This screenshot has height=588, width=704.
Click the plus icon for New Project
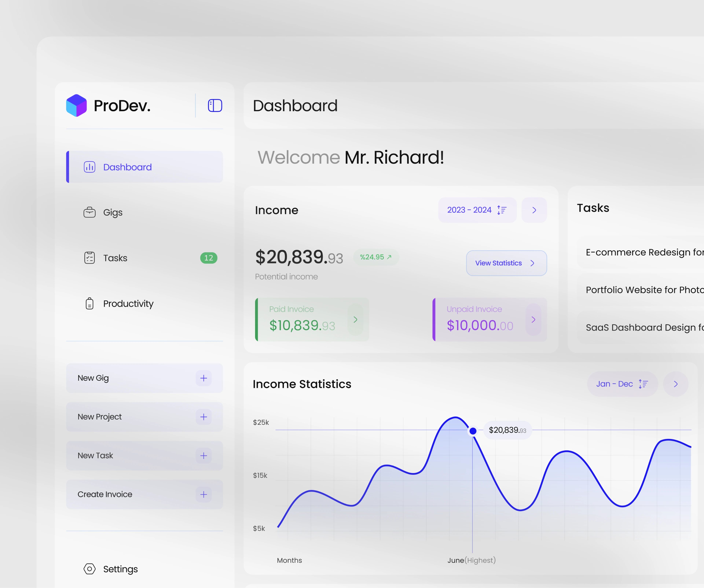203,417
